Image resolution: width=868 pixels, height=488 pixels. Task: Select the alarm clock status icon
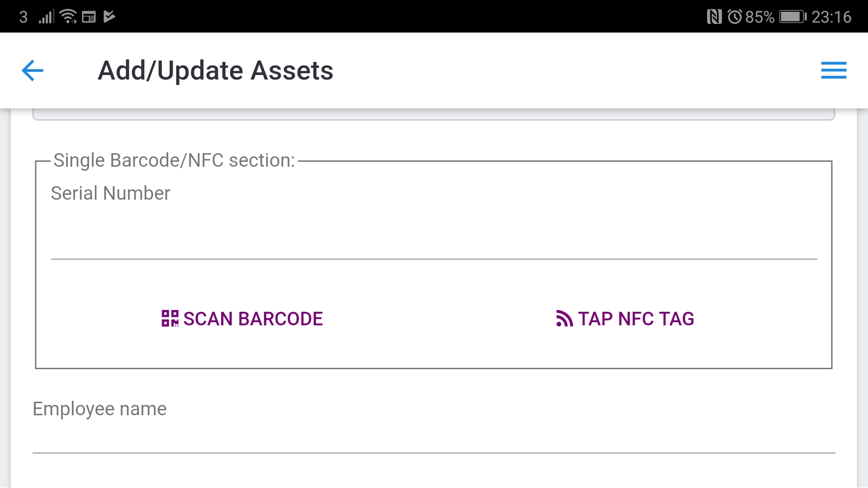pyautogui.click(x=735, y=16)
